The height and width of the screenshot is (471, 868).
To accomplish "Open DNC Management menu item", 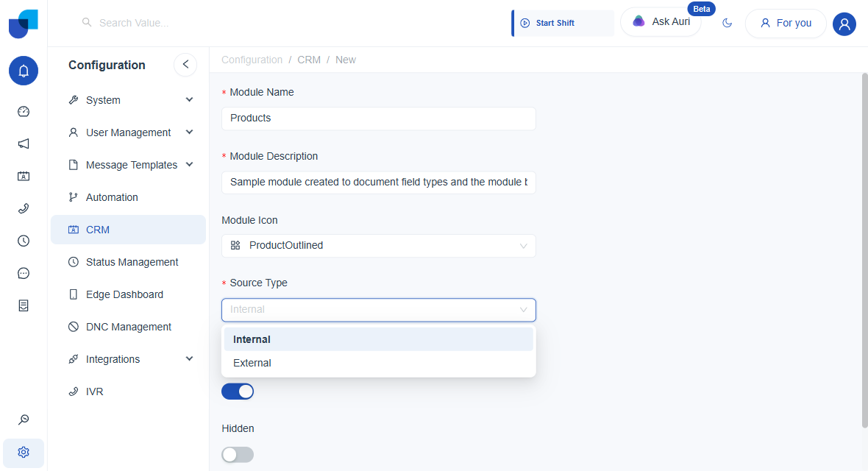I will pos(128,327).
